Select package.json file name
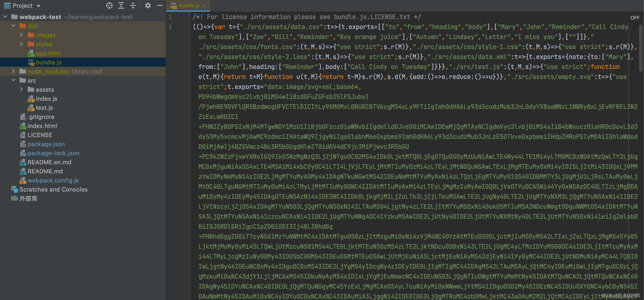 point(46,144)
